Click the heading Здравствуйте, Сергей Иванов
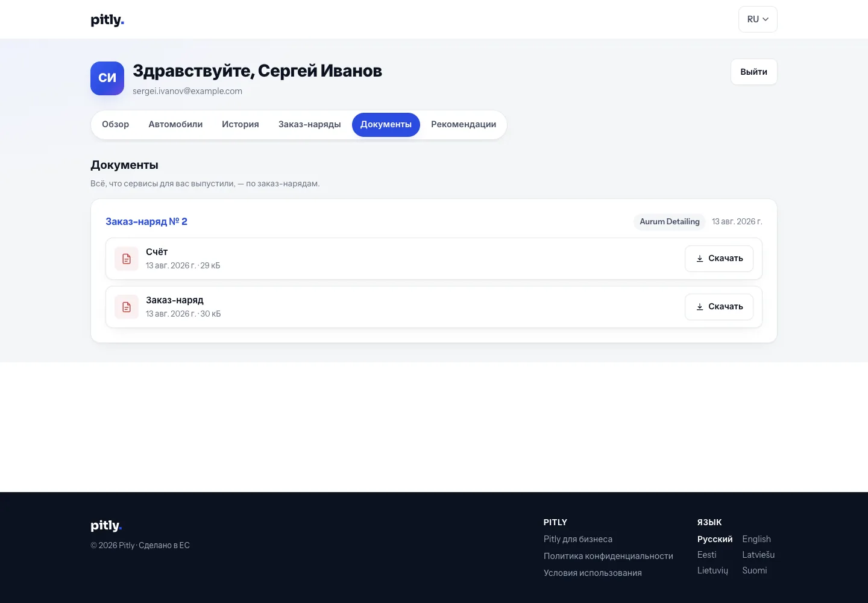The width and height of the screenshot is (868, 603). click(257, 71)
